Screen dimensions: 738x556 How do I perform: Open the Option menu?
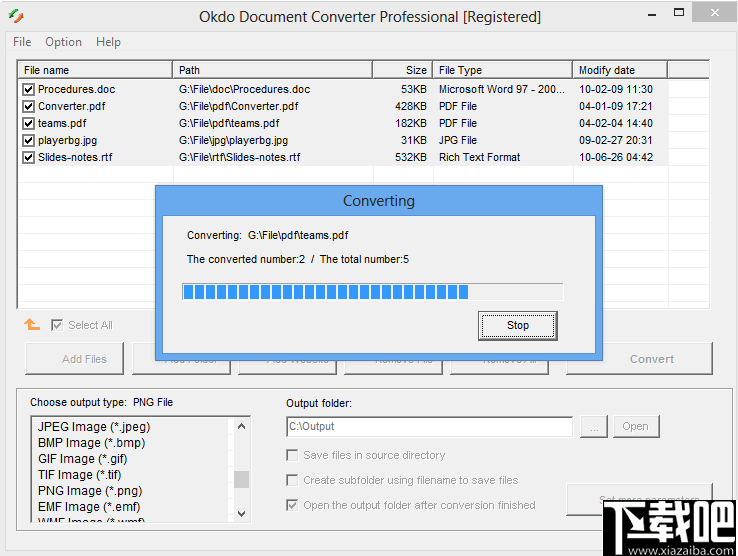[x=64, y=42]
